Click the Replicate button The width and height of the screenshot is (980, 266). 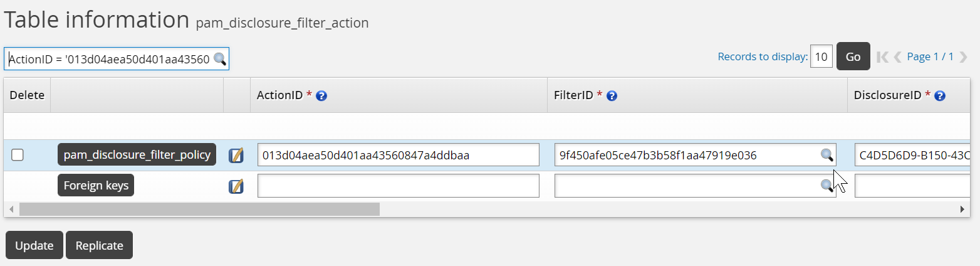tap(99, 245)
